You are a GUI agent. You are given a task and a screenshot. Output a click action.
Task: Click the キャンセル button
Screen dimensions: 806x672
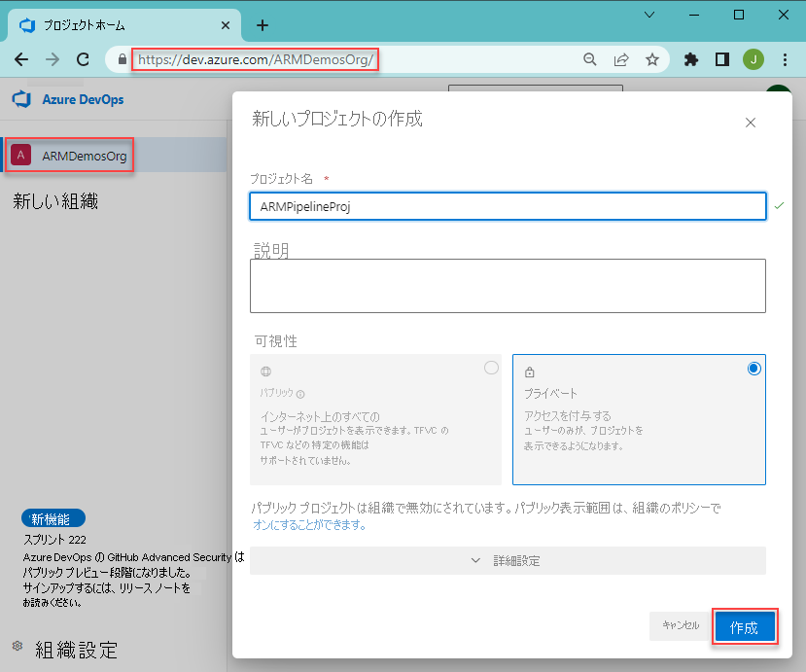pyautogui.click(x=681, y=625)
